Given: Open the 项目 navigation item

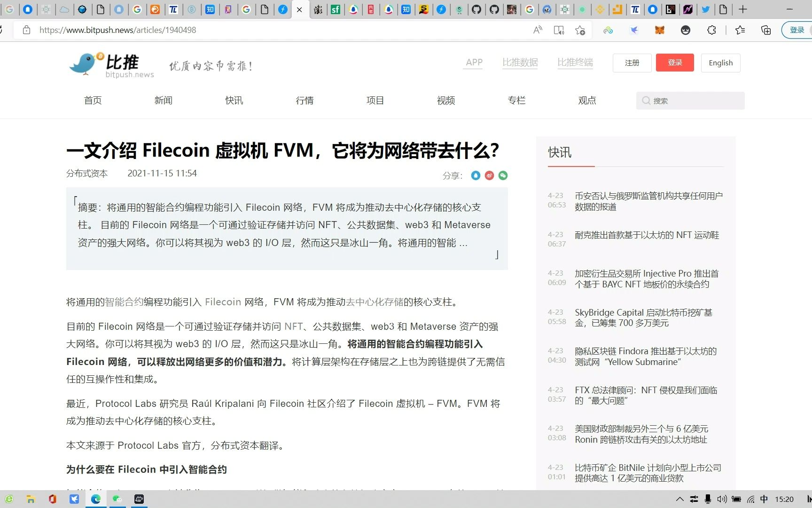Looking at the screenshot, I should pyautogui.click(x=375, y=100).
